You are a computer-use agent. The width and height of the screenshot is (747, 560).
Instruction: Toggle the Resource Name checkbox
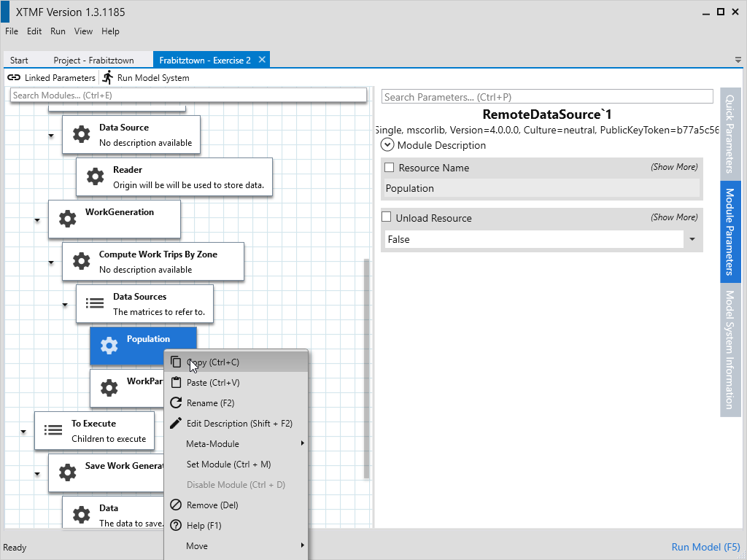389,168
